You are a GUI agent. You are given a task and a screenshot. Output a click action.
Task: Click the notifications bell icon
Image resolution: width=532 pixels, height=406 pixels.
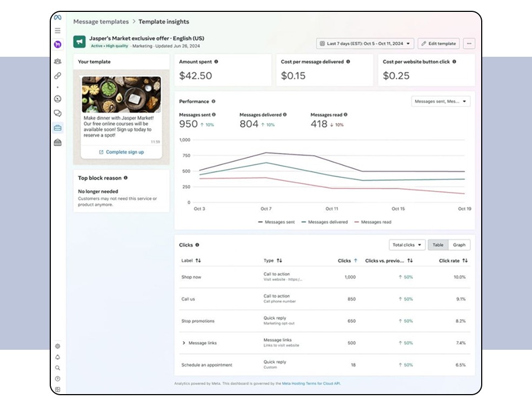(x=58, y=357)
